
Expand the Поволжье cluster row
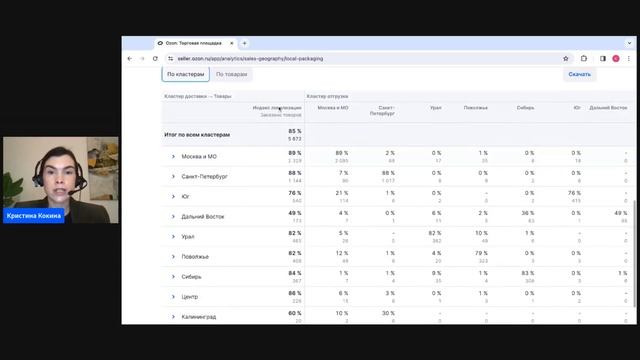[x=173, y=256]
